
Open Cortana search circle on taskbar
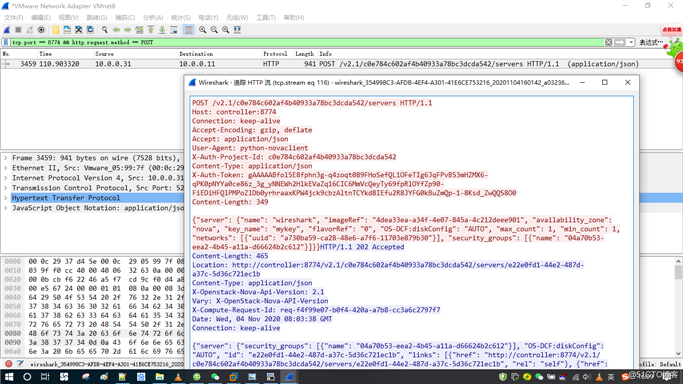click(x=27, y=377)
